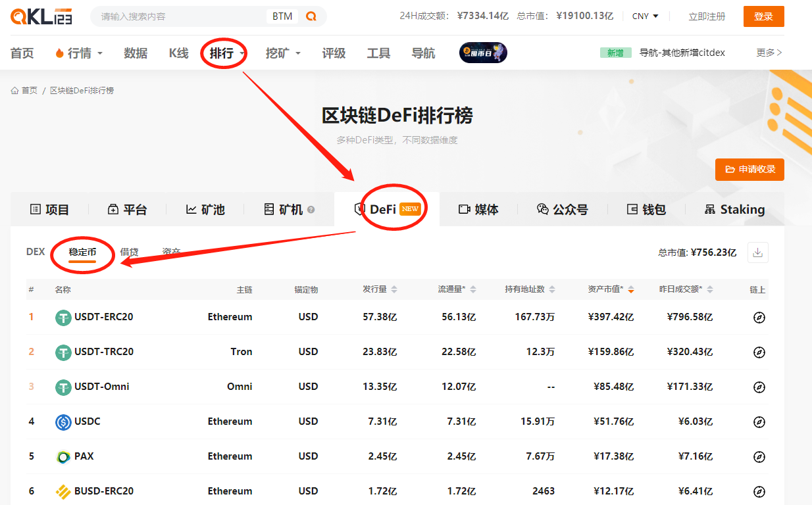This screenshot has height=505, width=812.
Task: Open on-chain compass for USDT-ERC20
Action: [x=759, y=318]
